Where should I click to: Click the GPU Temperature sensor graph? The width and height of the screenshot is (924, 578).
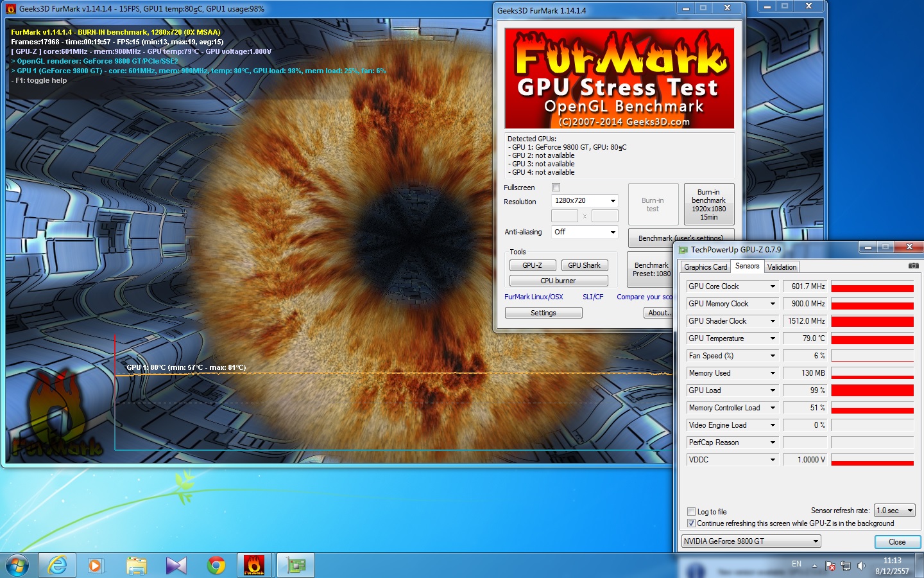872,338
